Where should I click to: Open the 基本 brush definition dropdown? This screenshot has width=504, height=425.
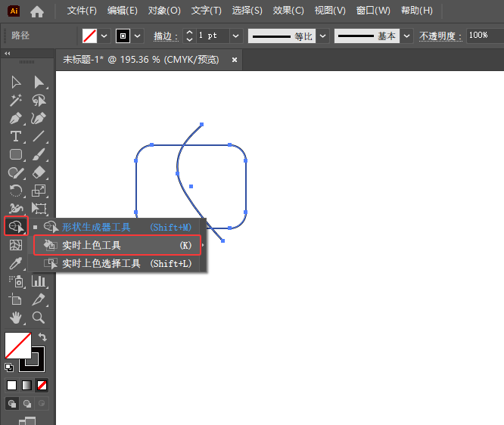(x=407, y=36)
